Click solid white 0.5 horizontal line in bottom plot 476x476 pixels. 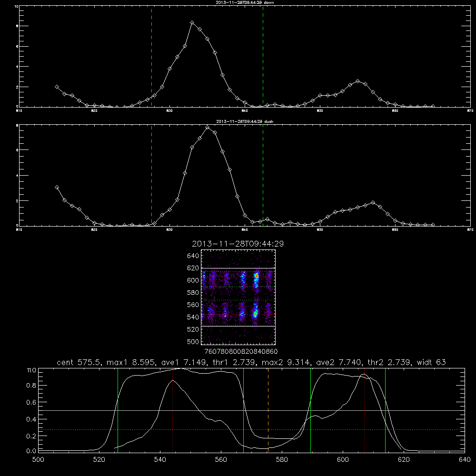(x=252, y=410)
